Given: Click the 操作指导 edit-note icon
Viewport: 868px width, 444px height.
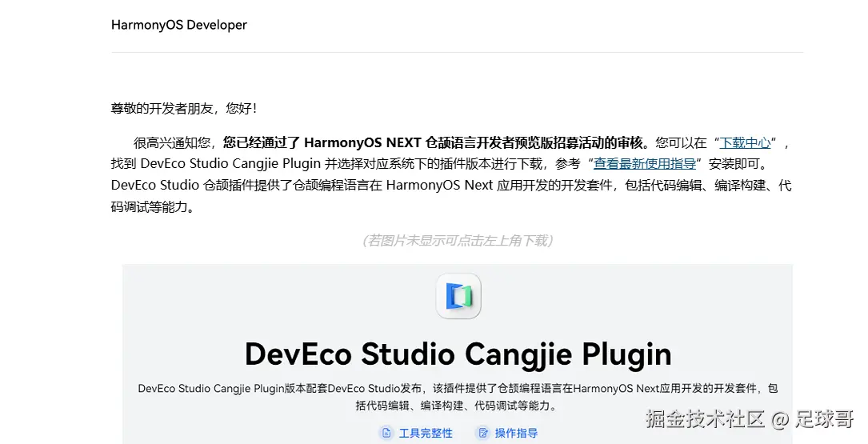Looking at the screenshot, I should [x=482, y=433].
